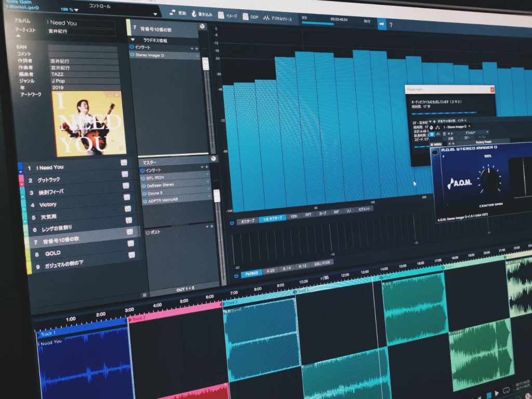Viewport: 532px width, 399px height.
Task: Add post effect with plus in ポスト
Action: click(212, 227)
